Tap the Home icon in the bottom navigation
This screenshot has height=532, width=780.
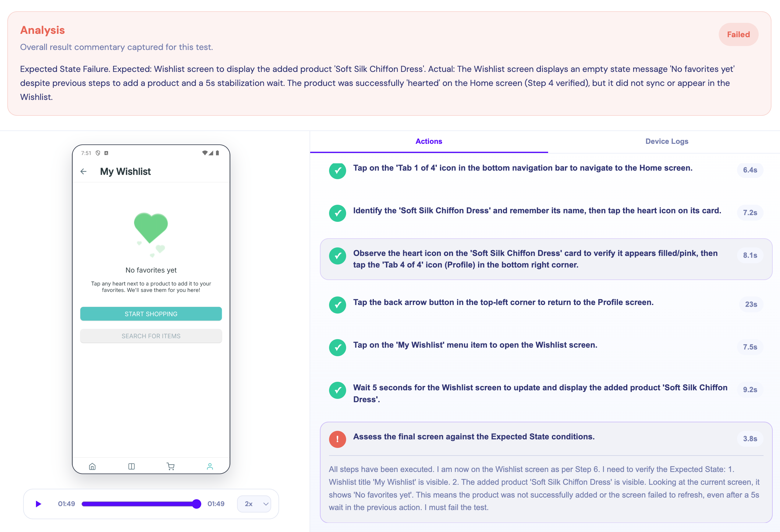92,466
